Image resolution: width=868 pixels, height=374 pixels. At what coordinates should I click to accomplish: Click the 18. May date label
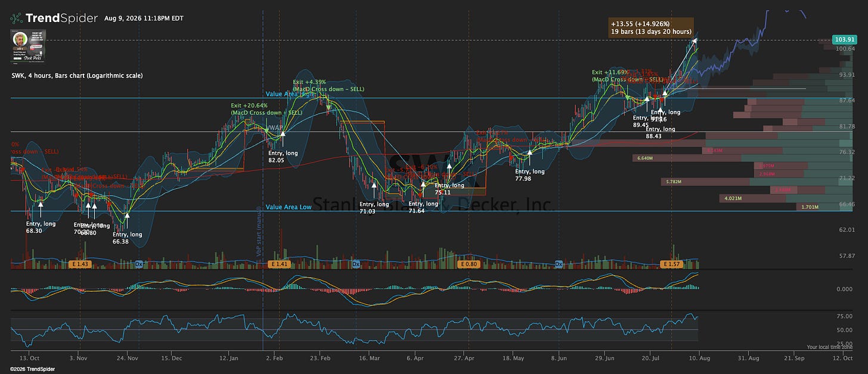[513, 358]
